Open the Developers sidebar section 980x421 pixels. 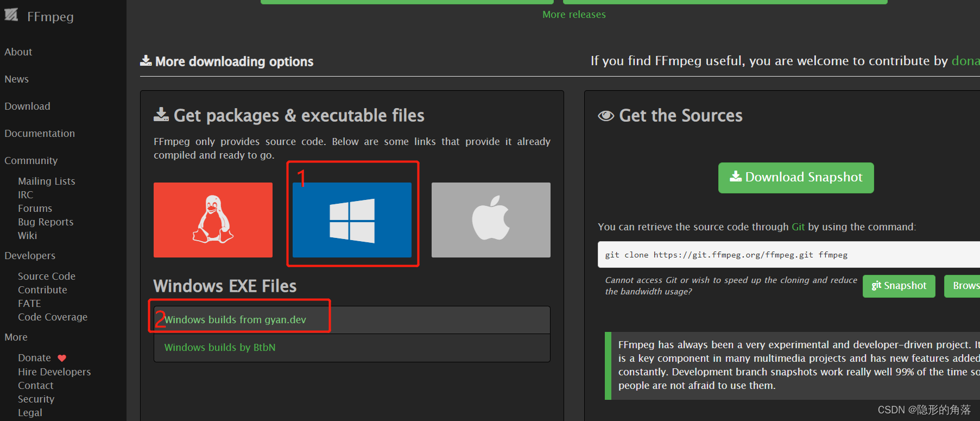click(30, 255)
